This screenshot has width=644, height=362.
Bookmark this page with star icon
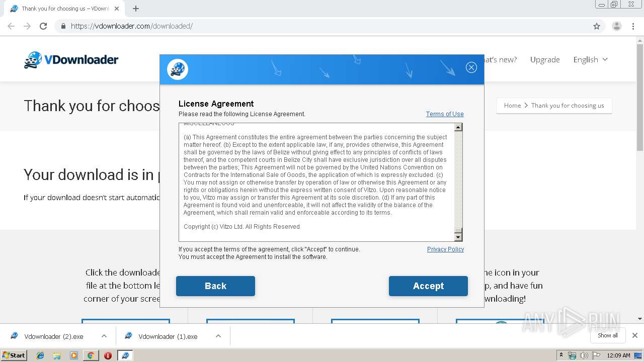coord(597,26)
